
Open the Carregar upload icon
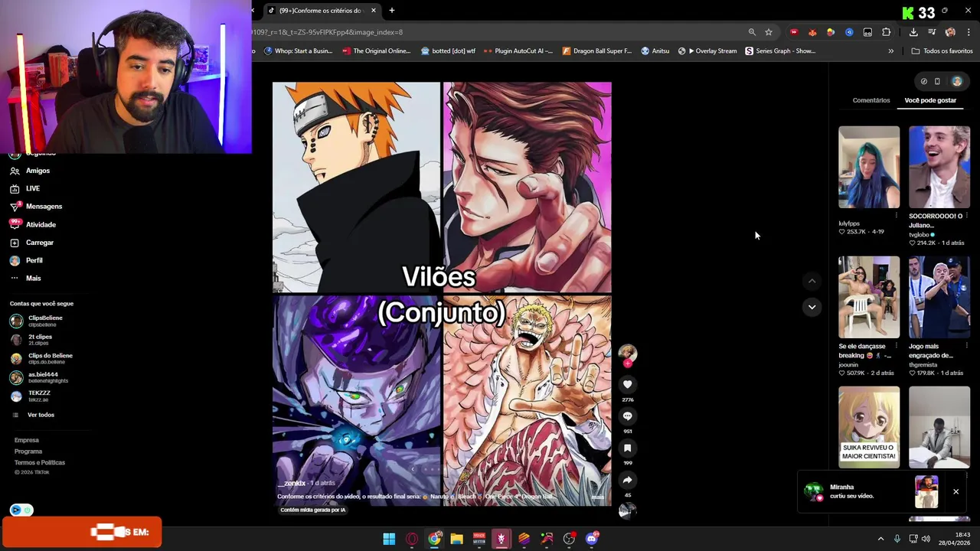(x=15, y=243)
